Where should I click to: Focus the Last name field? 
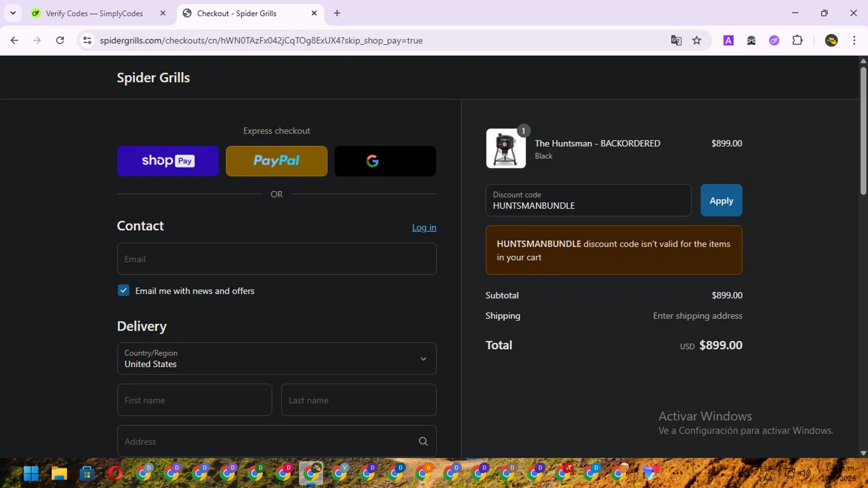coord(359,400)
